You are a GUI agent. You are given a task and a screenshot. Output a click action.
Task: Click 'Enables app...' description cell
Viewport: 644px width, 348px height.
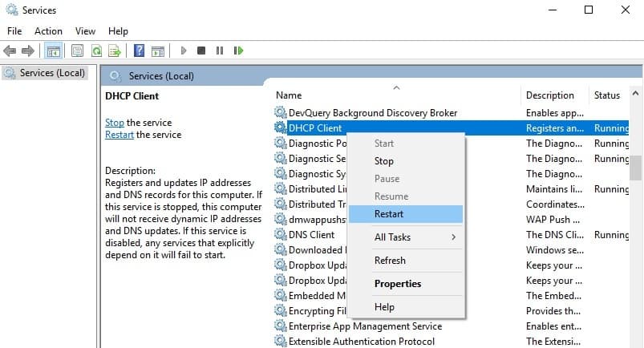point(554,112)
